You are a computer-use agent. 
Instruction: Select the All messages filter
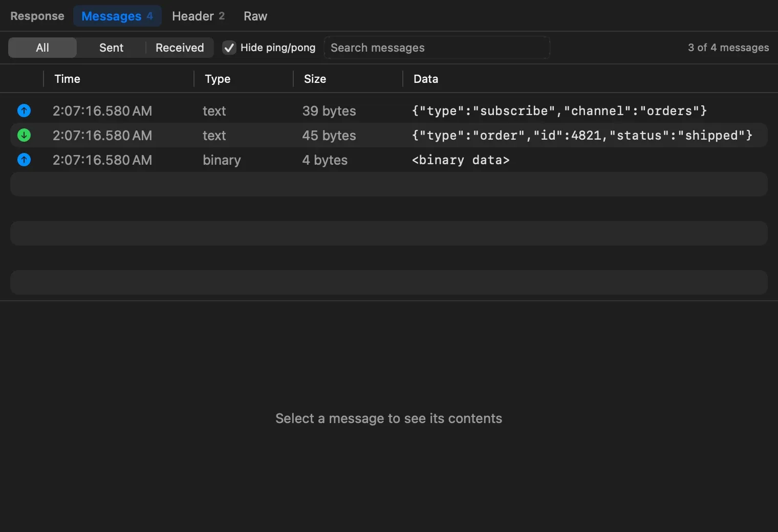(x=42, y=48)
